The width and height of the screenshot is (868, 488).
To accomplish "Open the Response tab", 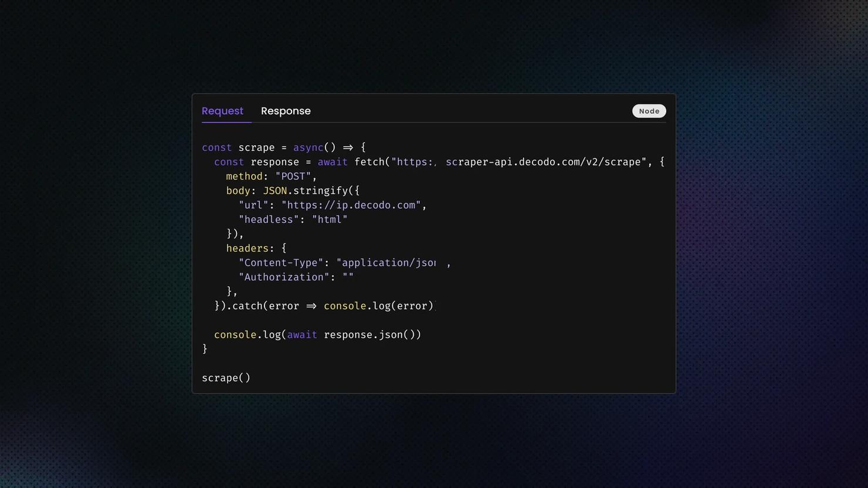I will click(x=286, y=111).
